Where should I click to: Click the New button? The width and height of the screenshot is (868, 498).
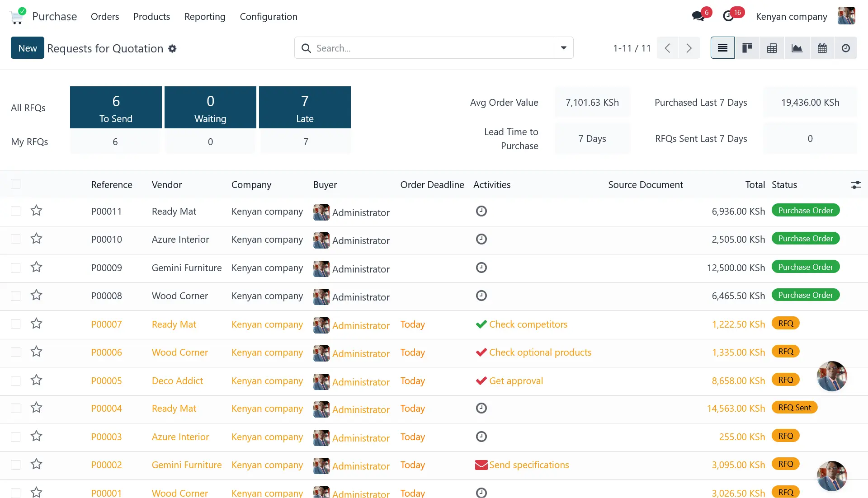(28, 48)
